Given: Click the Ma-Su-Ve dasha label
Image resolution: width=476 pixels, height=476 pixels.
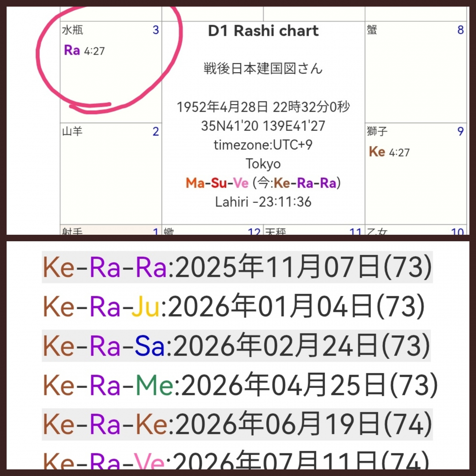Looking at the screenshot, I should (217, 183).
